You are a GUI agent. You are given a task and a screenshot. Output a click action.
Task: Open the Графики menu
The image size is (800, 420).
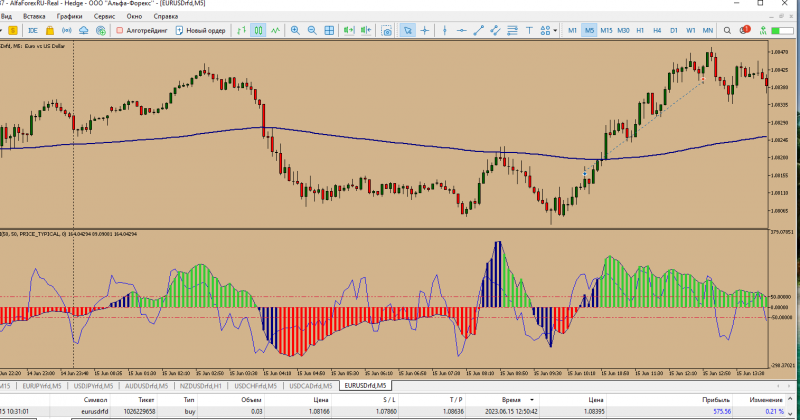tap(69, 16)
